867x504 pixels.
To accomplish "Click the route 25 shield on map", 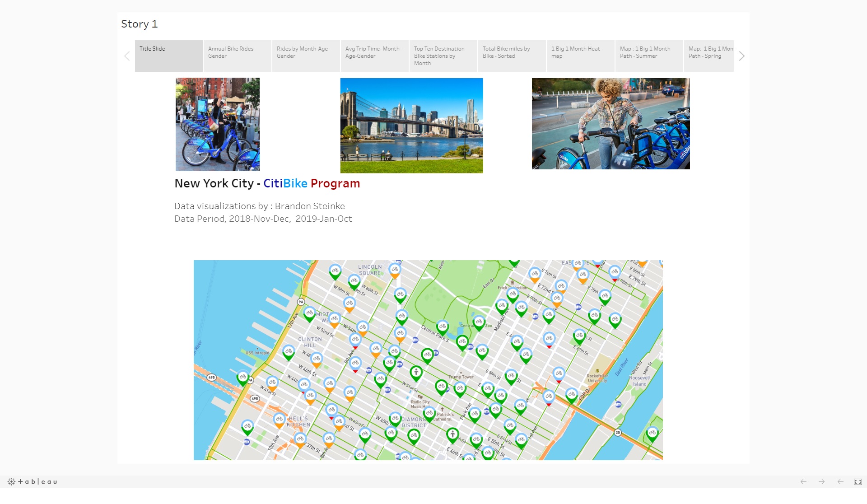I will point(618,433).
